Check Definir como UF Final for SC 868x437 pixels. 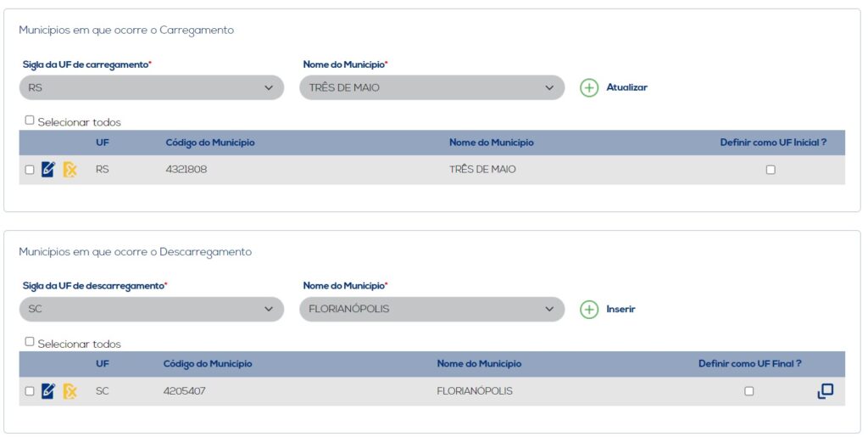[x=748, y=391]
